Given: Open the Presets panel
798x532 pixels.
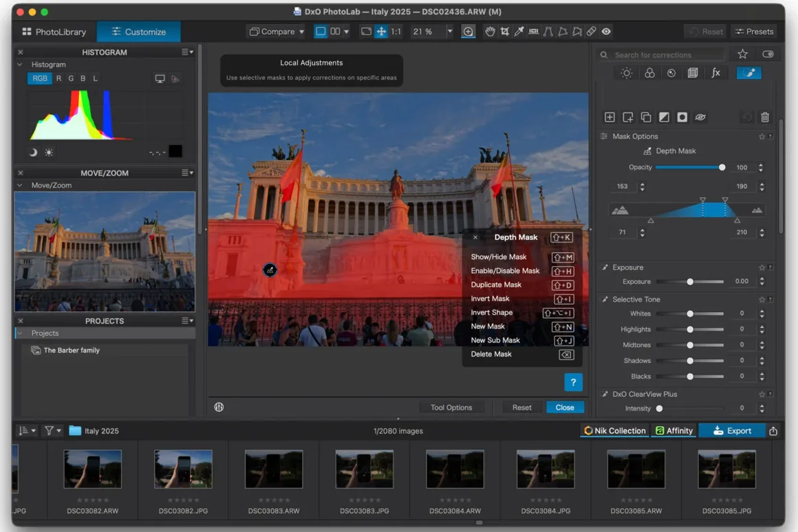Looking at the screenshot, I should pos(754,32).
